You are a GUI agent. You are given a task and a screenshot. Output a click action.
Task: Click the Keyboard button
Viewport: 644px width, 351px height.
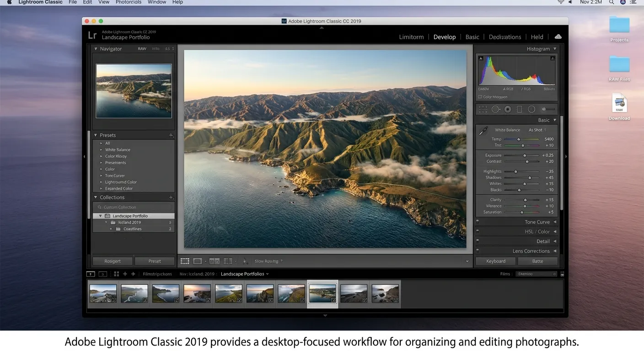pyautogui.click(x=496, y=261)
